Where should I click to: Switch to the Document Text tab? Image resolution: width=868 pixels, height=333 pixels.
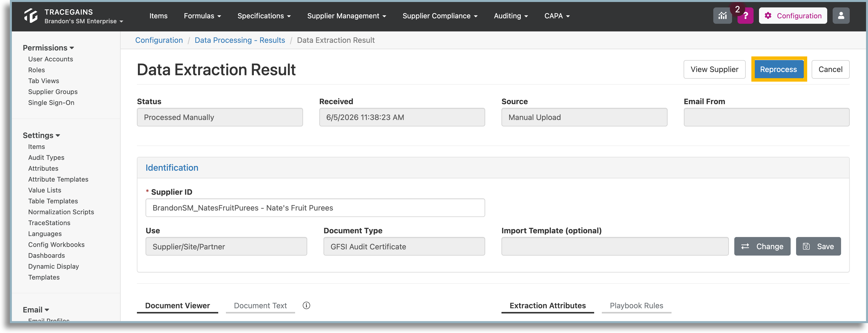pos(260,306)
